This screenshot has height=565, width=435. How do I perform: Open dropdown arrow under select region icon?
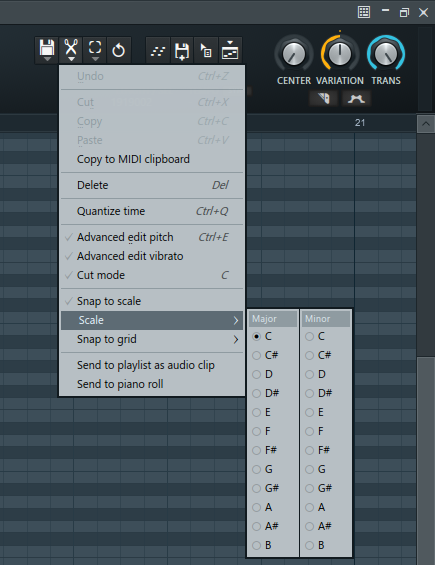[95, 58]
